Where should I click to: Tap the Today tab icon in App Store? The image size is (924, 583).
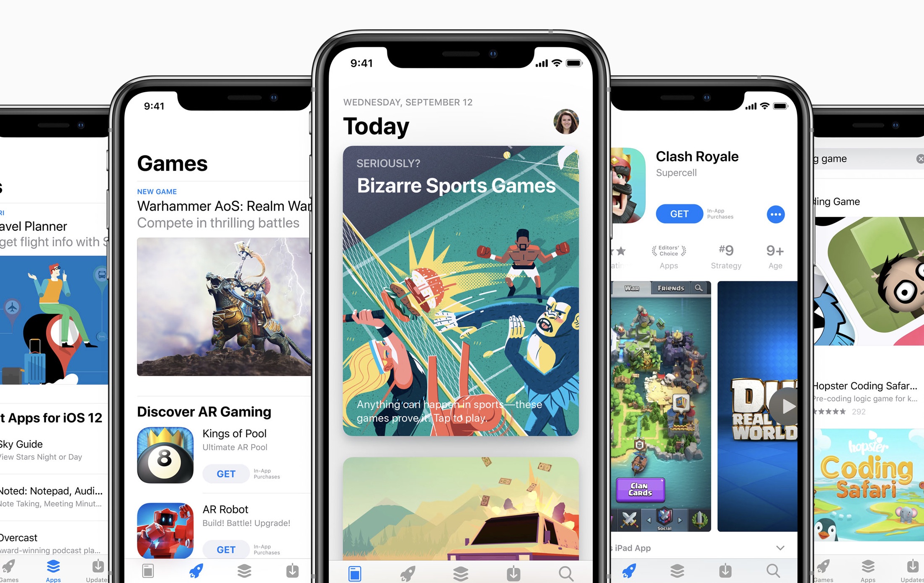click(x=356, y=571)
